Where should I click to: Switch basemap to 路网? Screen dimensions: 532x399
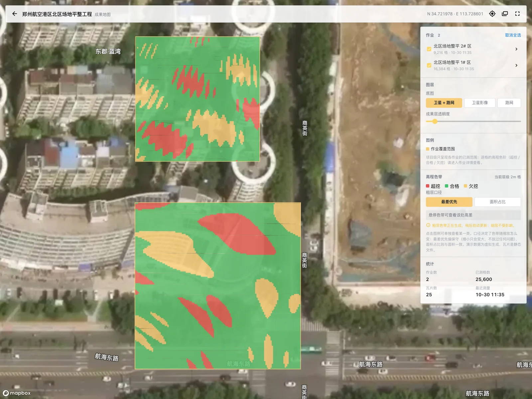point(509,103)
